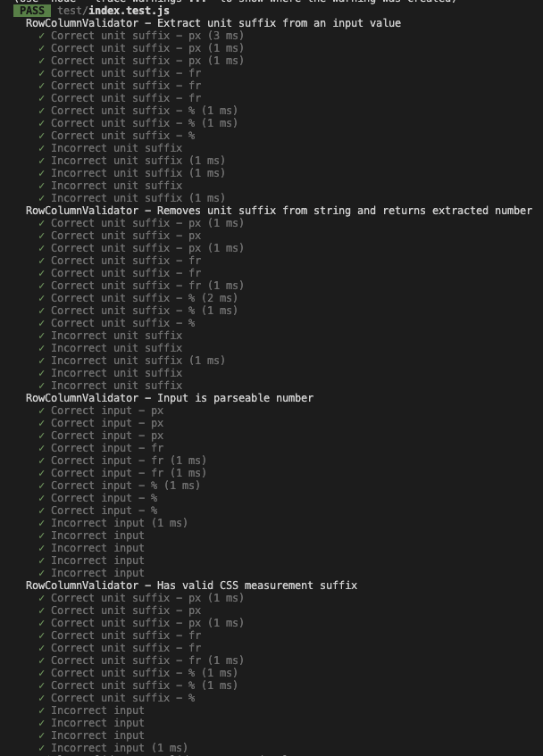This screenshot has height=756, width=543.
Task: Click the checkmark beside "Correct input – % (1 ms)"
Action: pyautogui.click(x=42, y=486)
